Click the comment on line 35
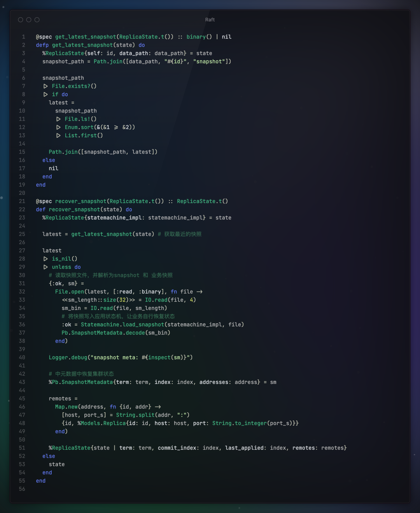 [118, 317]
